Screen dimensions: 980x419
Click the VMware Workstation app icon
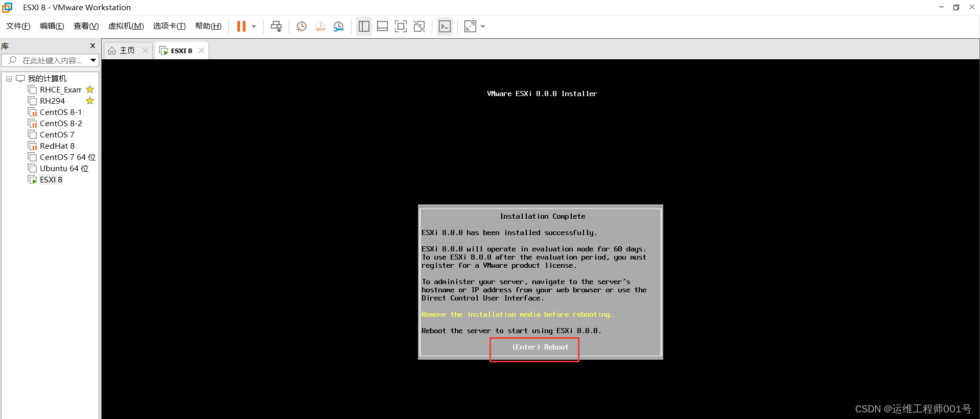(7, 7)
